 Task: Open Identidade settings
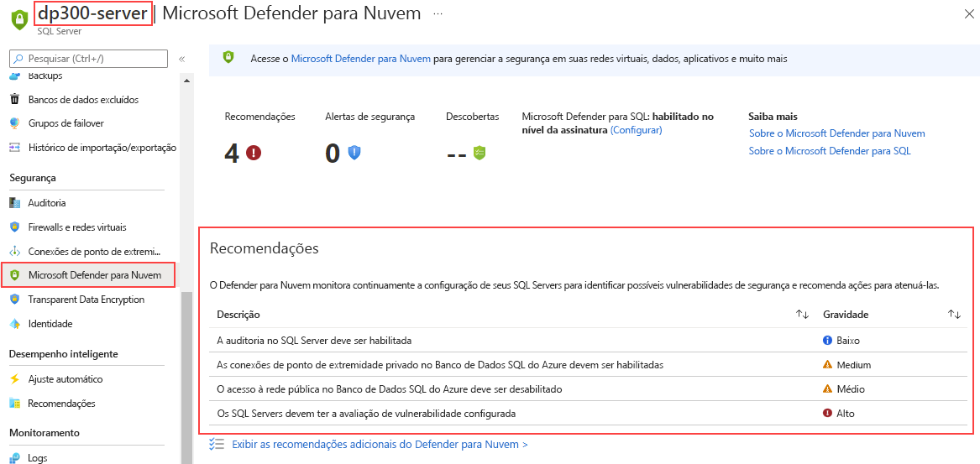(50, 324)
